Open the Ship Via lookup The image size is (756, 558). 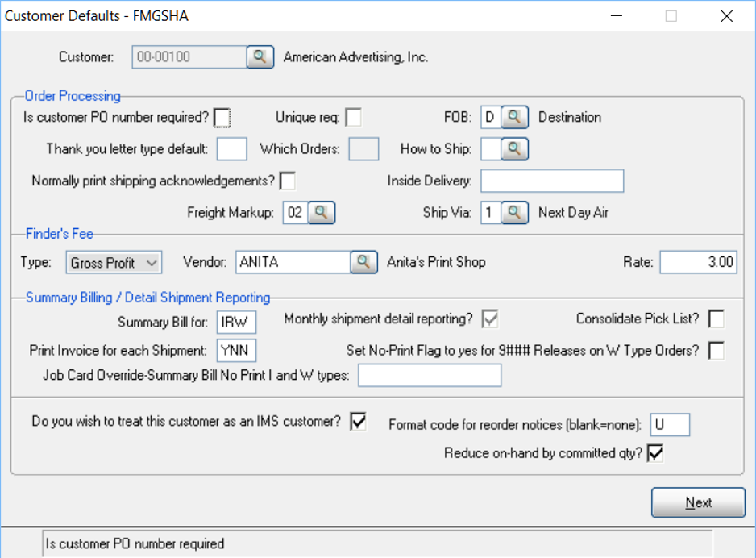[x=514, y=213]
